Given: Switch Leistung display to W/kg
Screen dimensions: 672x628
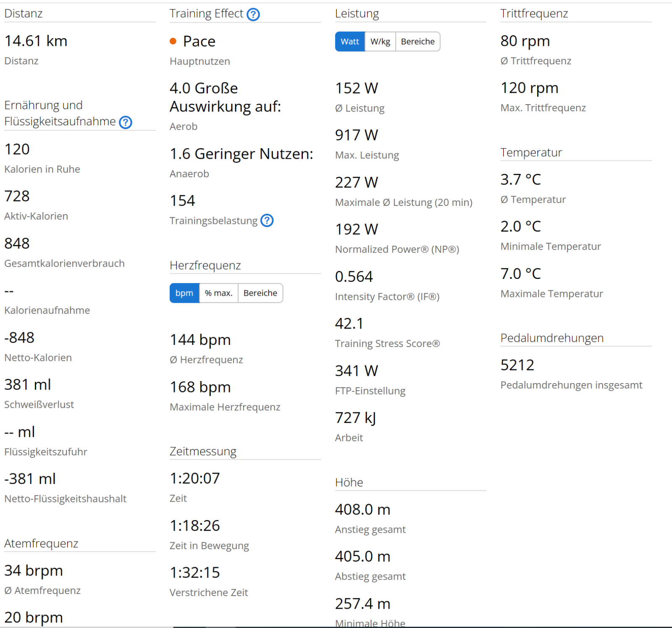Looking at the screenshot, I should pos(380,42).
